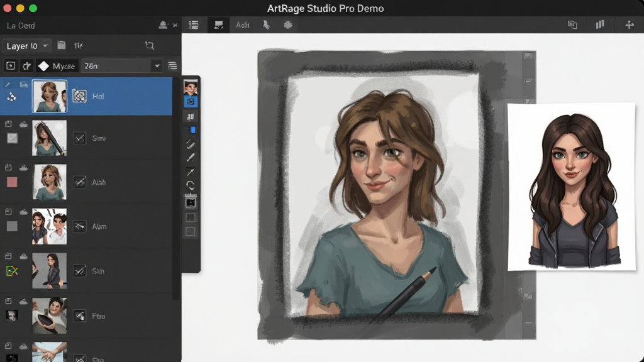Click the checker pattern icon on Hal layer
644x362 pixels.
(x=80, y=96)
